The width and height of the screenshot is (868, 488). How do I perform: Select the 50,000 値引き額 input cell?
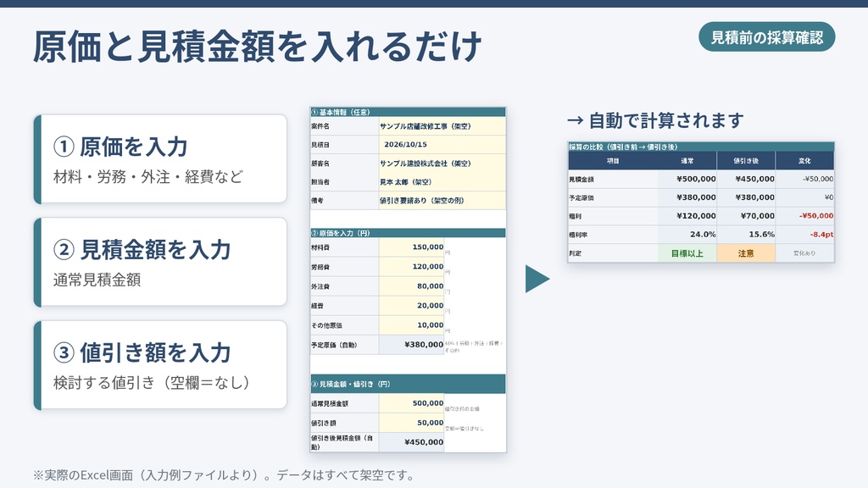point(411,423)
